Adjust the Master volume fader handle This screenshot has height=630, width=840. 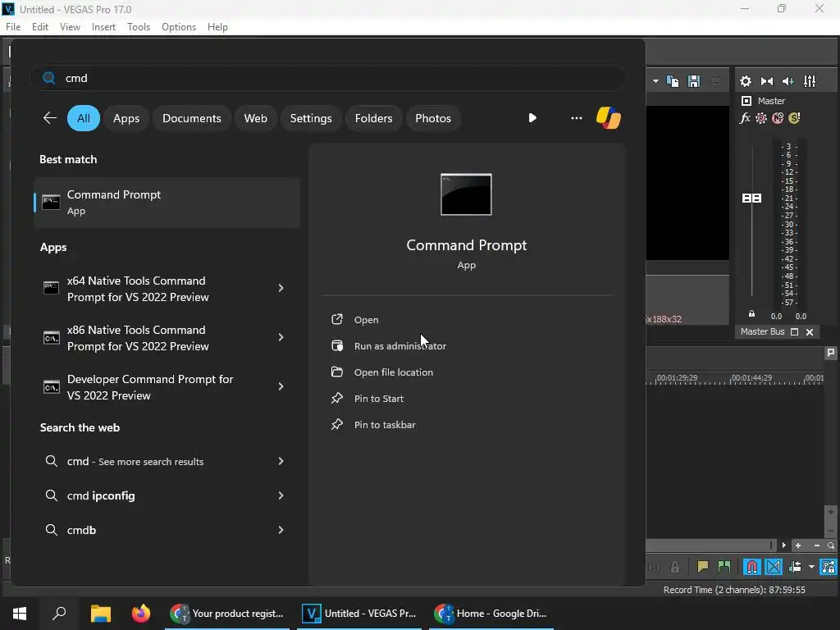coord(751,199)
